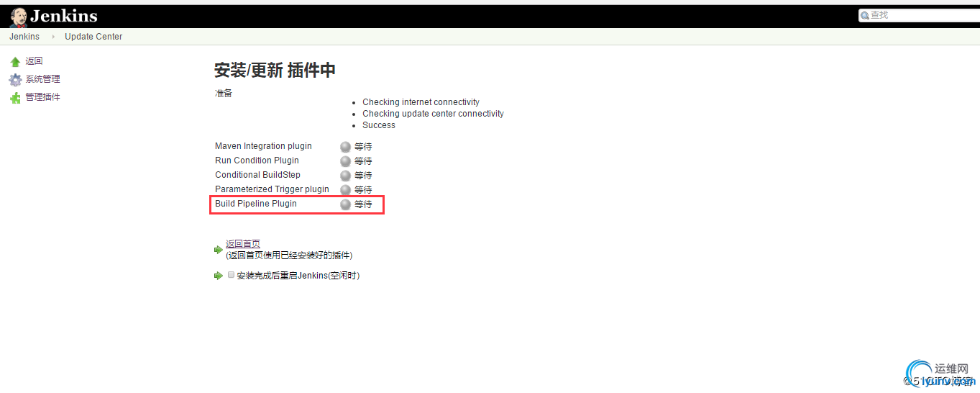Click Run Condition Plugin status ball
Screen dimensions: 980x393
[345, 161]
